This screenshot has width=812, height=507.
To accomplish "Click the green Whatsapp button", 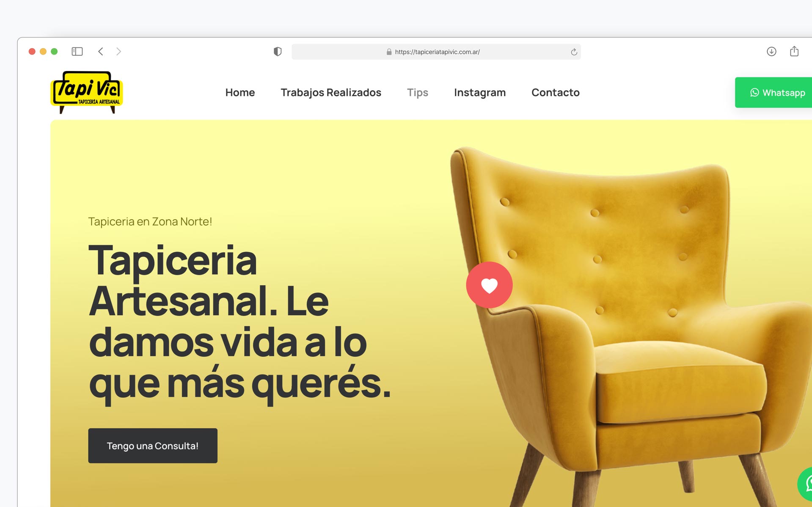I will coord(773,92).
